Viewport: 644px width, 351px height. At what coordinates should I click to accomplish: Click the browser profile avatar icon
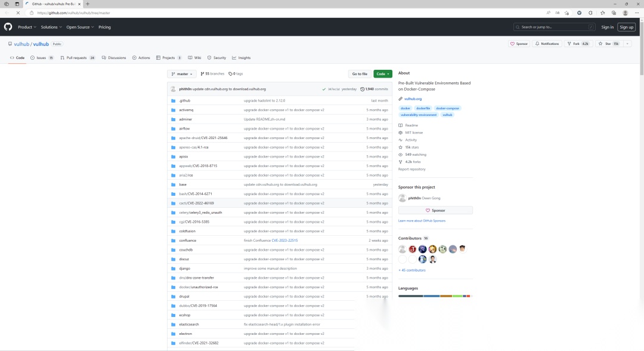[x=625, y=13]
